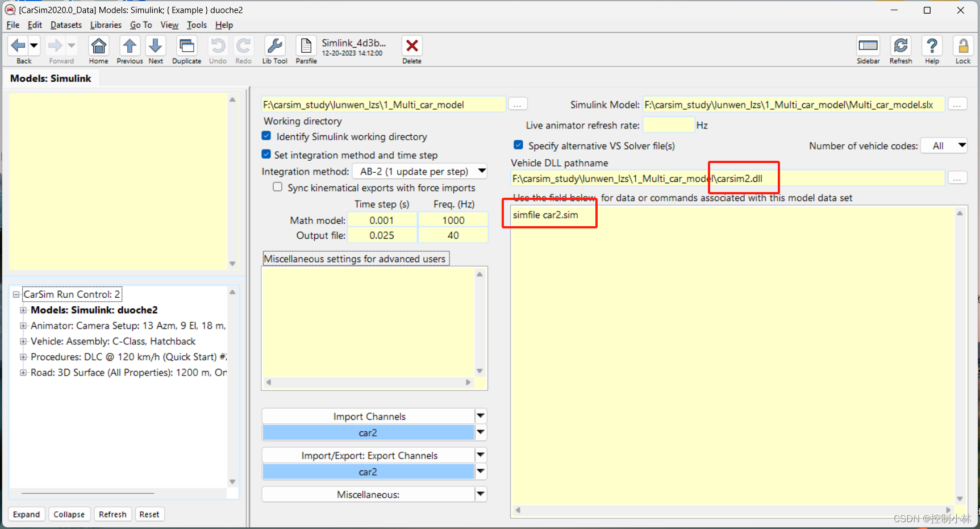This screenshot has width=980, height=529.
Task: Click the sidebar Refresh button
Action: pos(112,514)
